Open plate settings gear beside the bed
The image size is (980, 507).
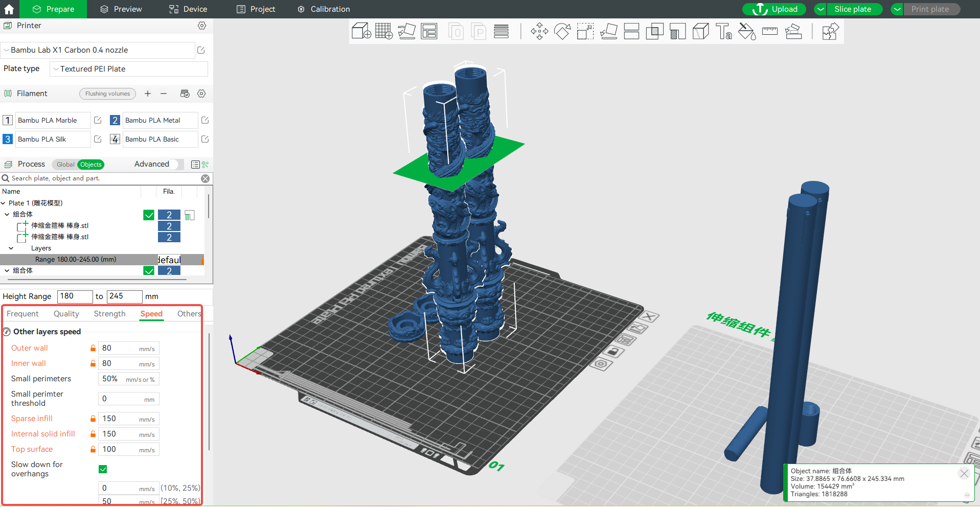click(x=601, y=364)
